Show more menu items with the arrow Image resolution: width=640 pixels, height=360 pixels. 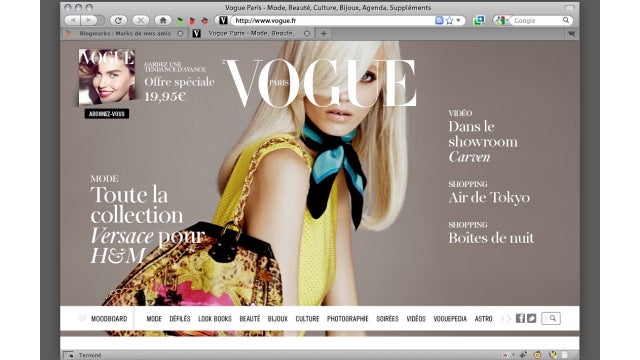point(507,319)
